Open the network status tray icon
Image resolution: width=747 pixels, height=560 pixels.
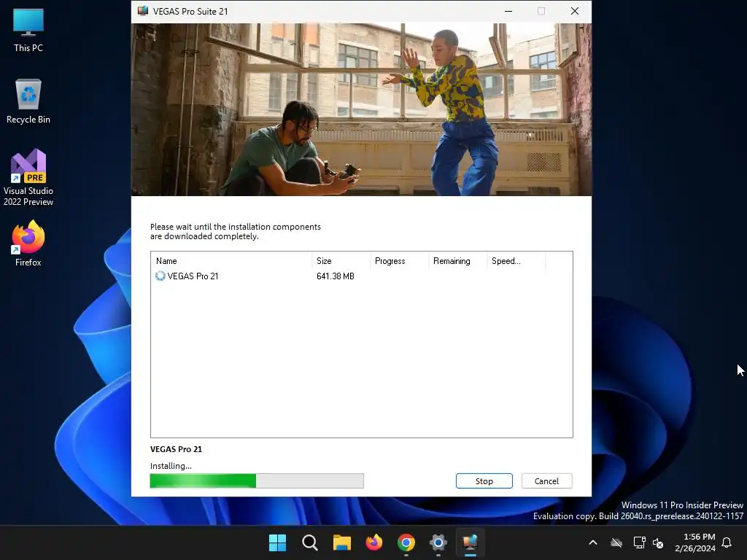pos(639,542)
